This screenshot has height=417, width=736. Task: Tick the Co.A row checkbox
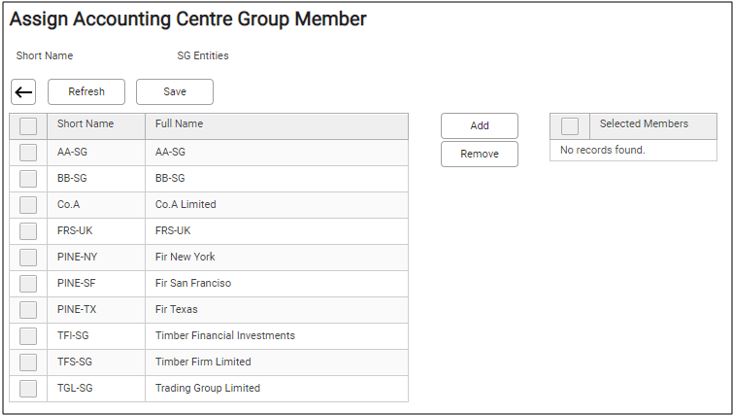tap(28, 205)
